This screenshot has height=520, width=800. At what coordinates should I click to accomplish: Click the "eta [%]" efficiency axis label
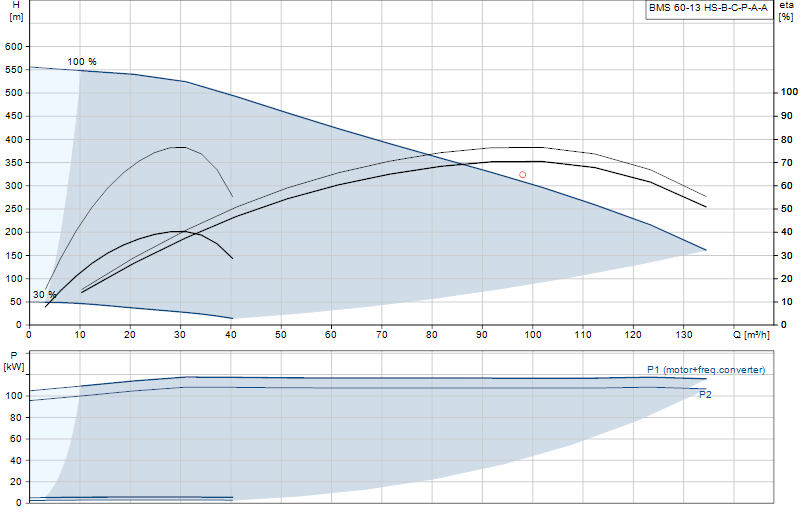click(x=786, y=11)
